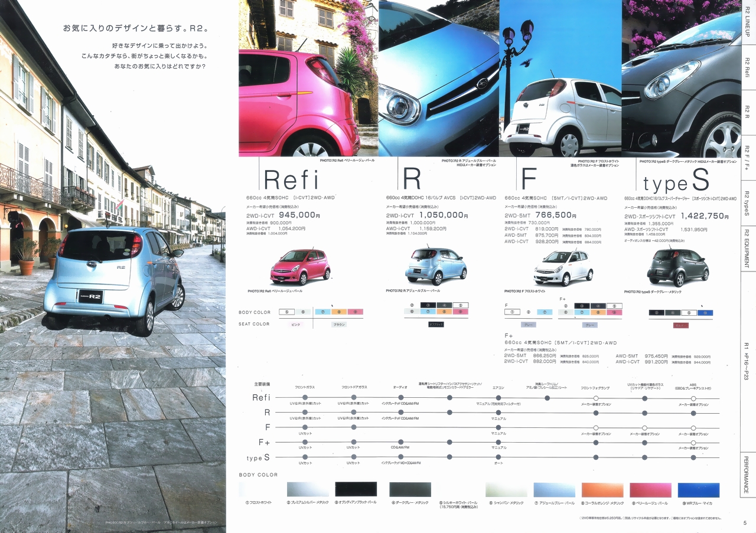Click the headline お気に入りのデザインと暮らす。R2。
Image resolution: width=756 pixels, height=533 pixels.
pyautogui.click(x=135, y=28)
